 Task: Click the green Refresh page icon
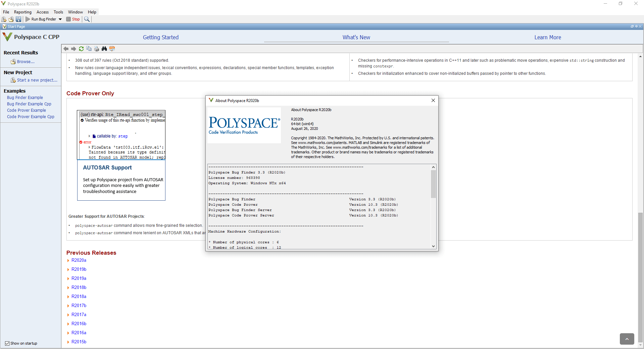pyautogui.click(x=81, y=49)
